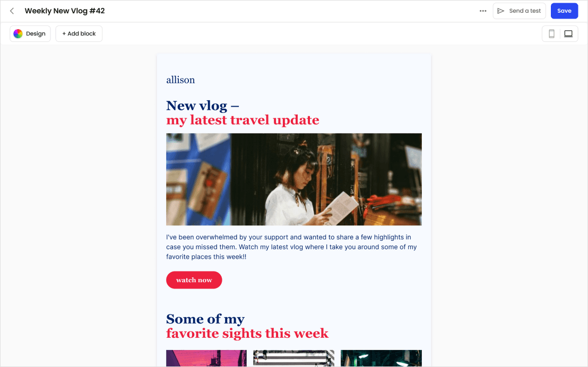The width and height of the screenshot is (588, 367).
Task: Select the favorite sights this week heading
Action: 247,333
